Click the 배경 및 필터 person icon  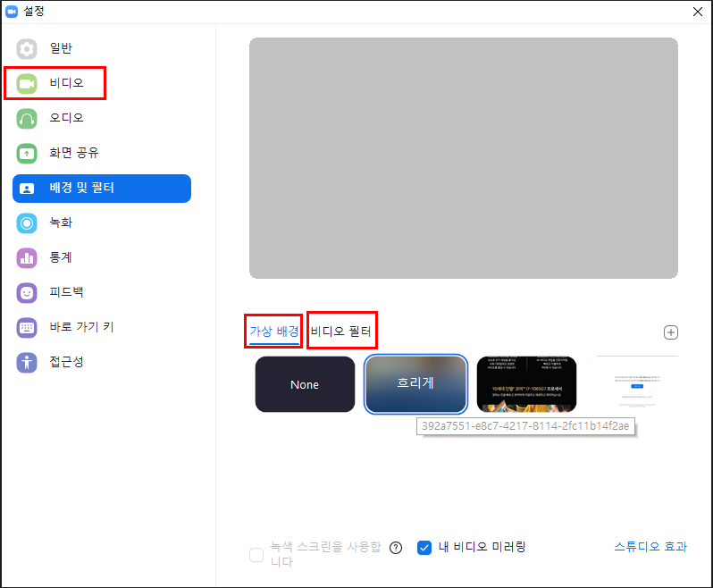[x=27, y=189]
